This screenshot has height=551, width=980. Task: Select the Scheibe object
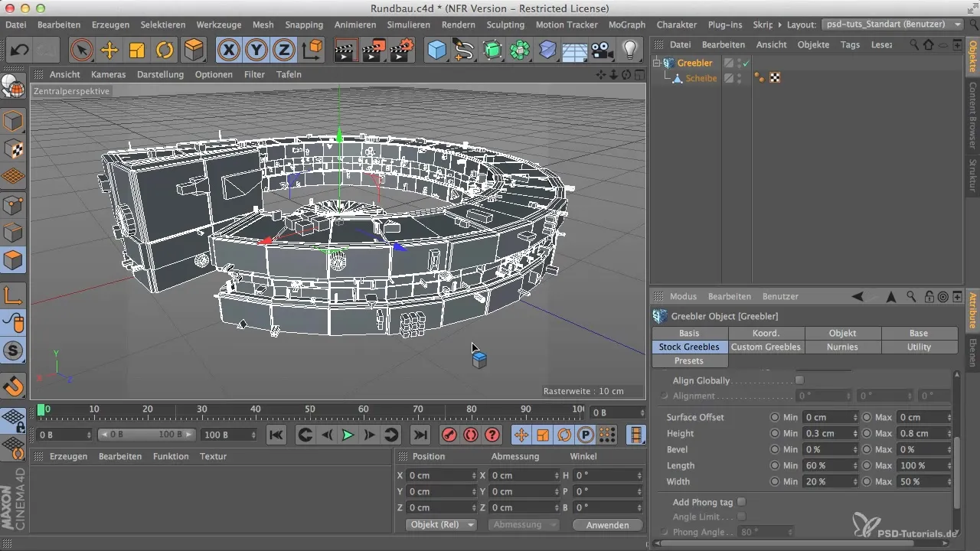(701, 78)
